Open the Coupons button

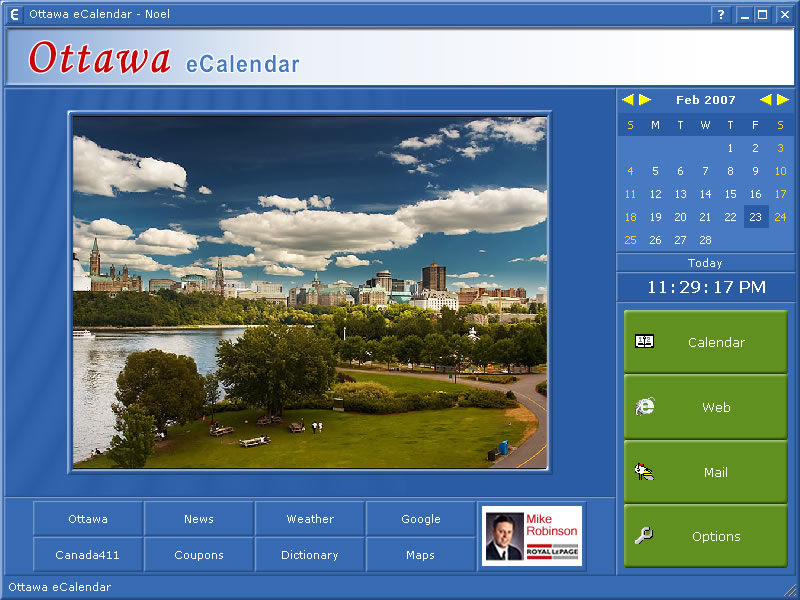coord(199,555)
